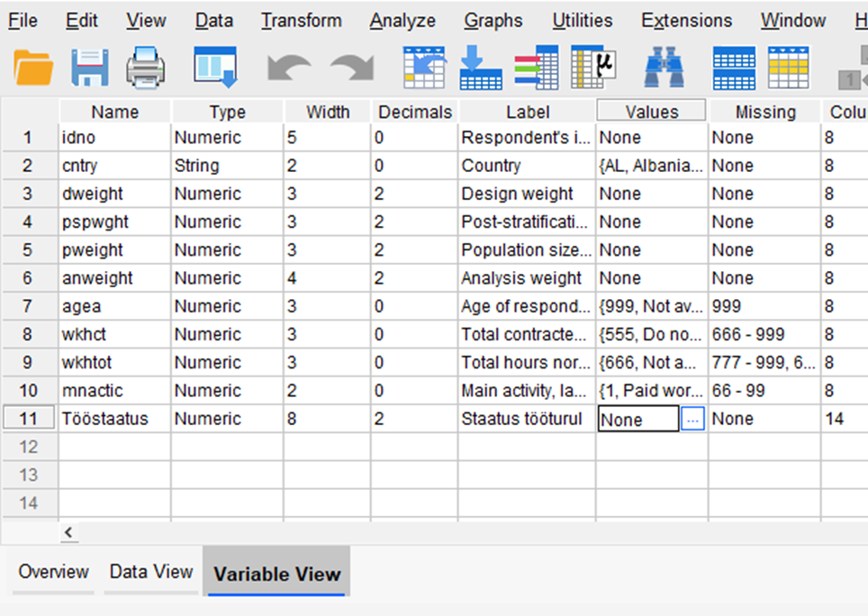The image size is (868, 616).
Task: Open Find binoculars icon
Action: pos(665,68)
